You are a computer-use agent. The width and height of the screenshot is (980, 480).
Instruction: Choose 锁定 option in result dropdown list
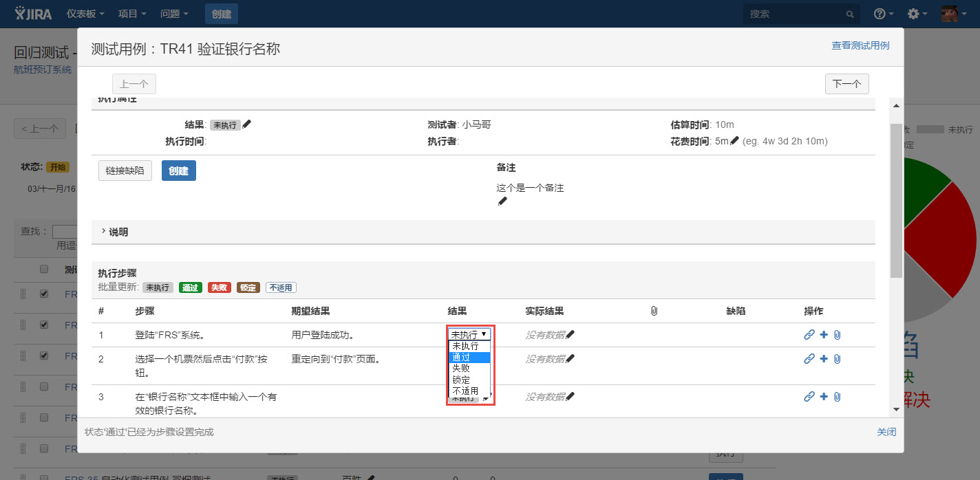[469, 380]
